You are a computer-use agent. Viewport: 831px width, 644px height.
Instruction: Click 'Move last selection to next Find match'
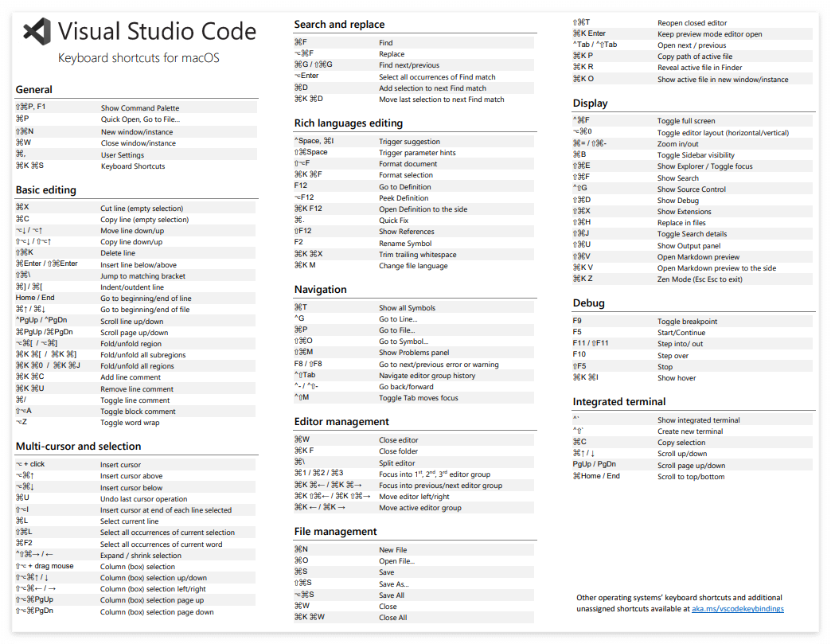(442, 100)
